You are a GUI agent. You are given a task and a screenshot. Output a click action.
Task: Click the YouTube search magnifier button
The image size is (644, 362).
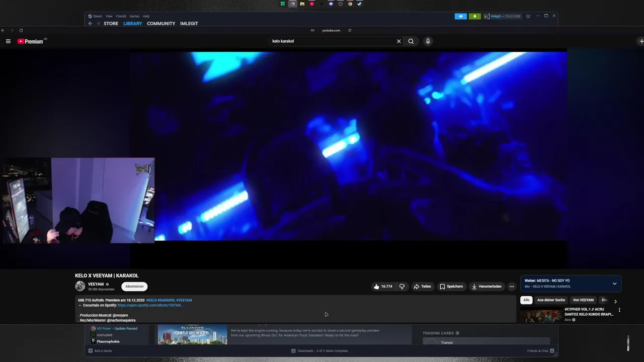[x=411, y=41]
